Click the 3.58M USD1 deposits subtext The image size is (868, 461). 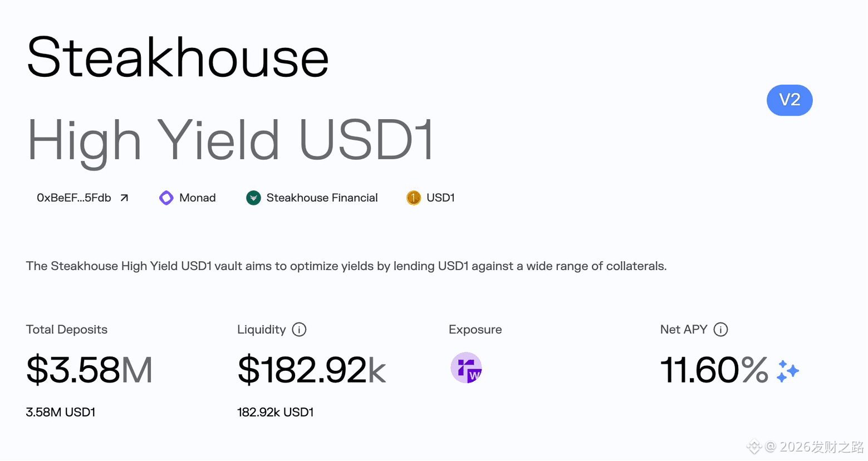(x=61, y=412)
